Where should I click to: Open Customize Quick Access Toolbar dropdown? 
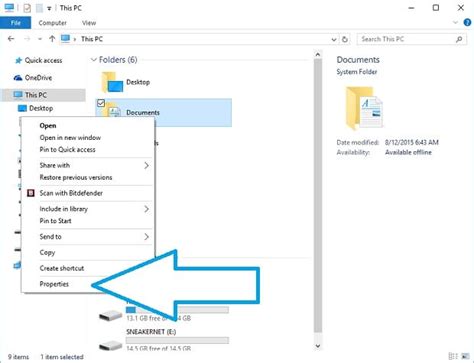coord(49,9)
